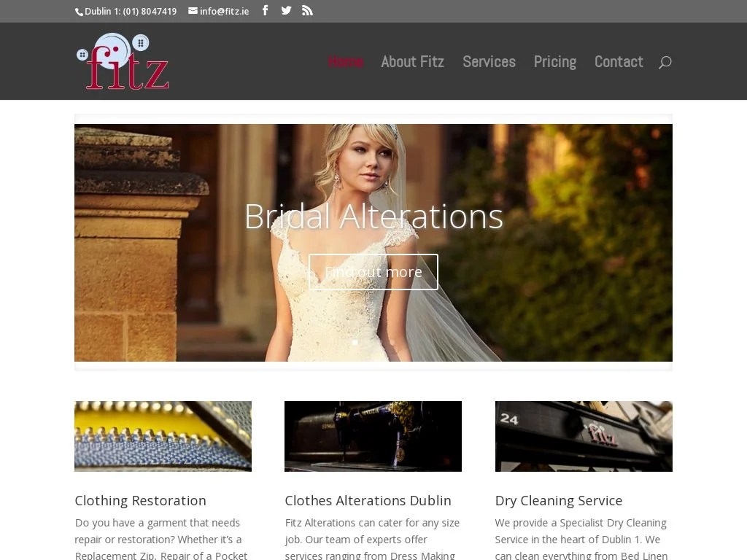Navigate to the Home menu item
This screenshot has width=747, height=560.
[x=345, y=62]
